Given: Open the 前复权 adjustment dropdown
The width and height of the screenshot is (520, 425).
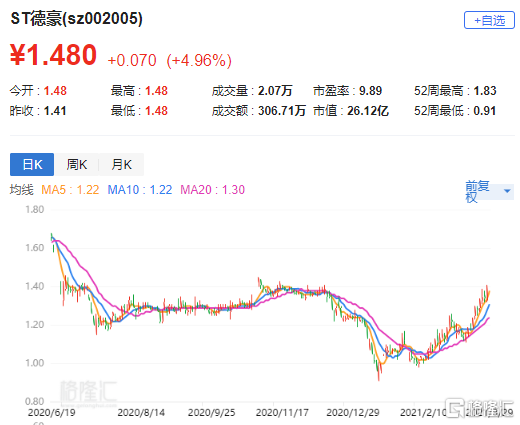Looking at the screenshot, I should click(x=489, y=191).
